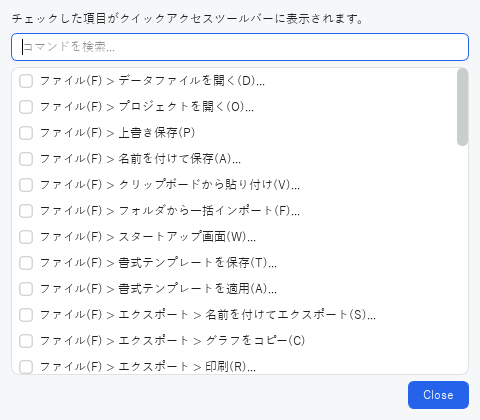The height and width of the screenshot is (420, 480).
Task: Click the text 書式テンプレートを適用(A)...
Action: (198, 289)
